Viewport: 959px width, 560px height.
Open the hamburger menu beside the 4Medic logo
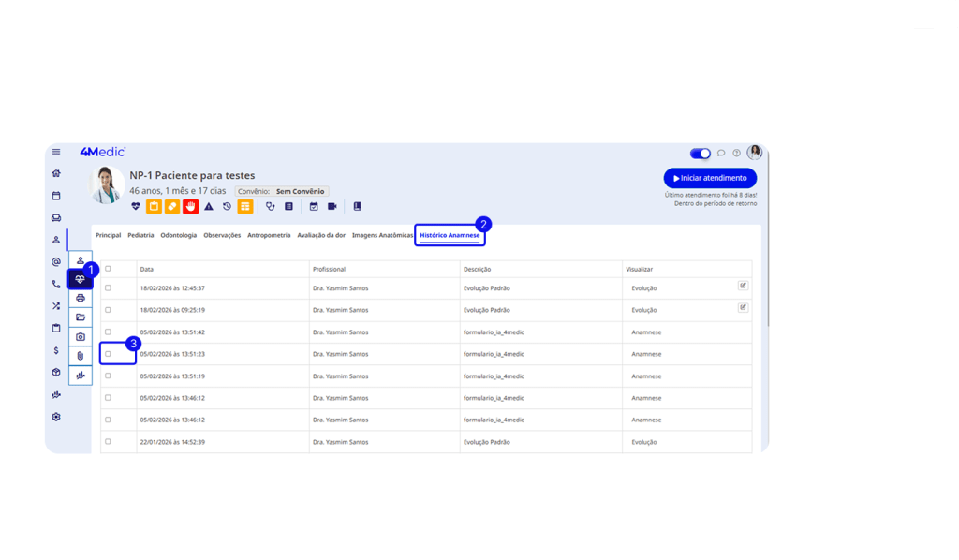[x=56, y=153]
